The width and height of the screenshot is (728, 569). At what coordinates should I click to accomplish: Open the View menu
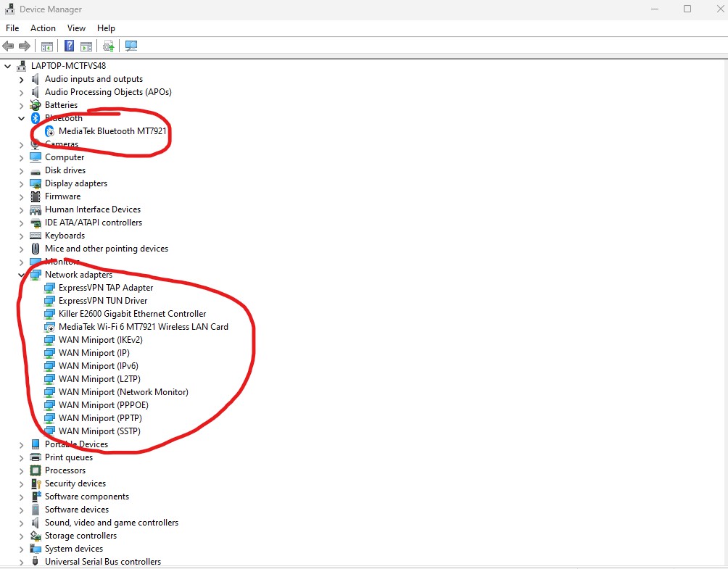pyautogui.click(x=76, y=28)
